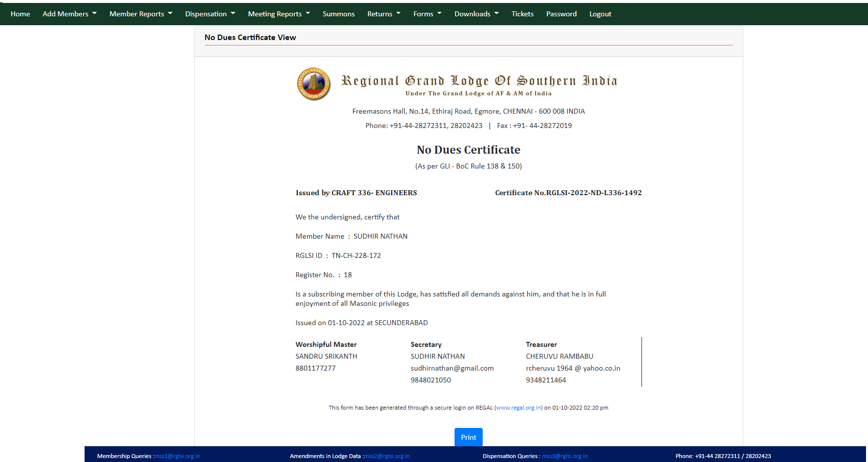The image size is (868, 462).
Task: Expand the Returns dropdown
Action: click(x=383, y=14)
